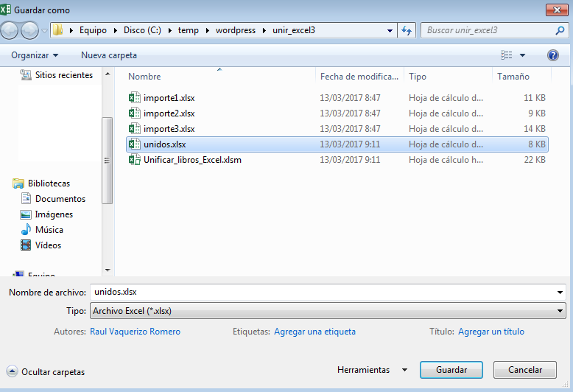Viewport: 573px width, 392px height.
Task: Sort by Nombre column header
Action: [144, 77]
